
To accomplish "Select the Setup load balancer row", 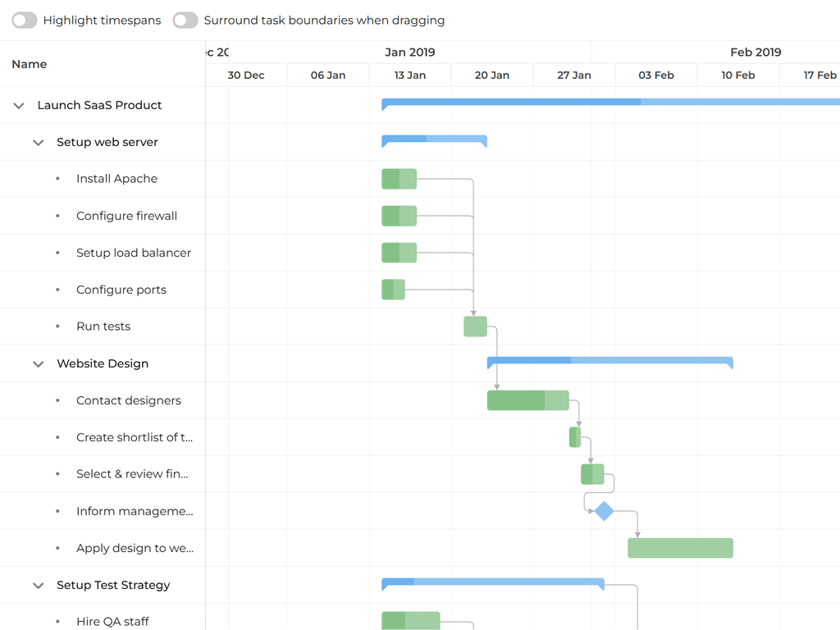I will (133, 253).
